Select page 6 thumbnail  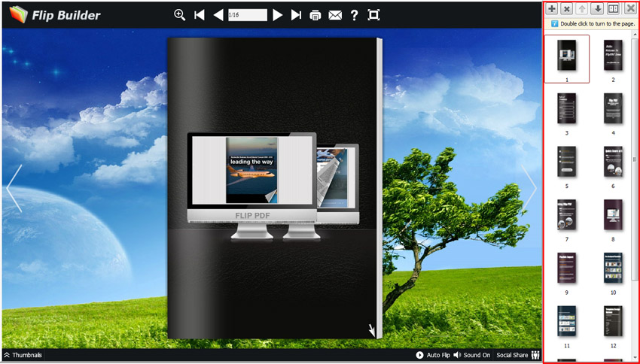tap(613, 162)
